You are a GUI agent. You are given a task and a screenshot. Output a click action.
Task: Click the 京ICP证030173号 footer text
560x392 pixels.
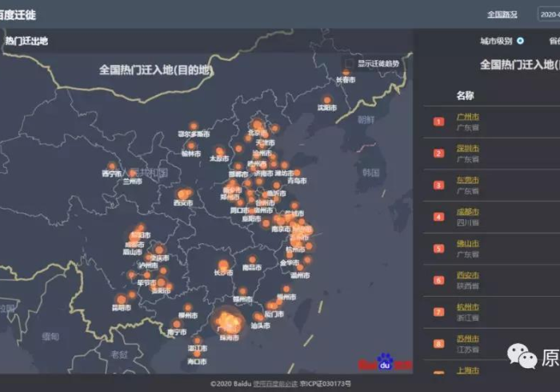326,384
